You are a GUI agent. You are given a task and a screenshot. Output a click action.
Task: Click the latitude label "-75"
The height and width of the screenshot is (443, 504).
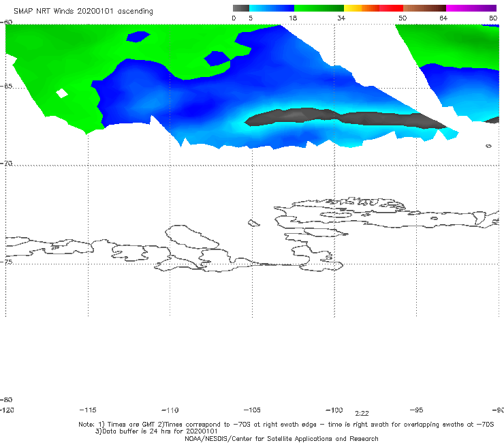6,262
